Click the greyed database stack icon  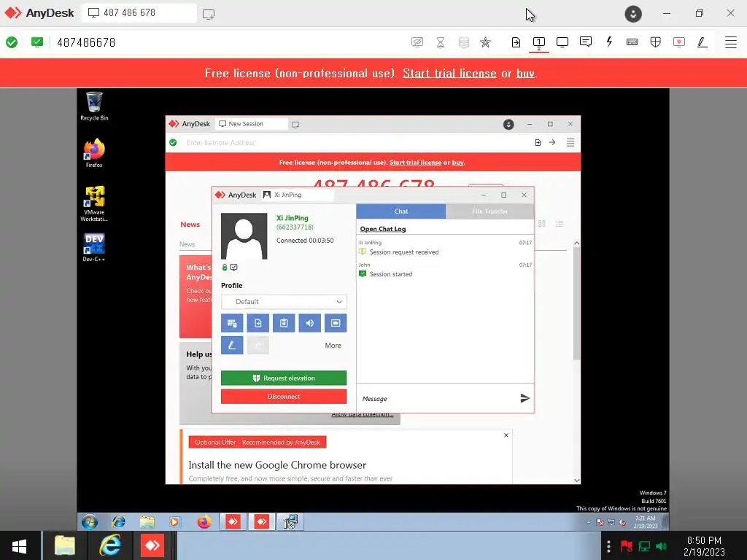[463, 42]
